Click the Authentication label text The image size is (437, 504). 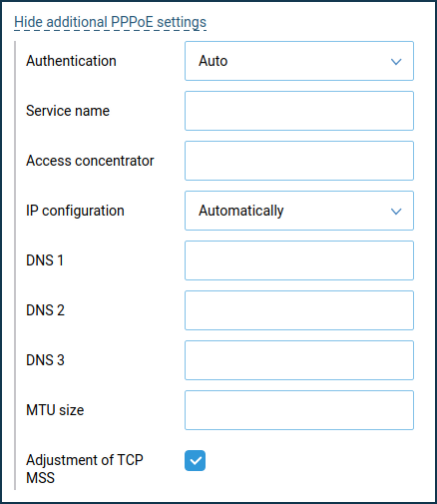[71, 61]
